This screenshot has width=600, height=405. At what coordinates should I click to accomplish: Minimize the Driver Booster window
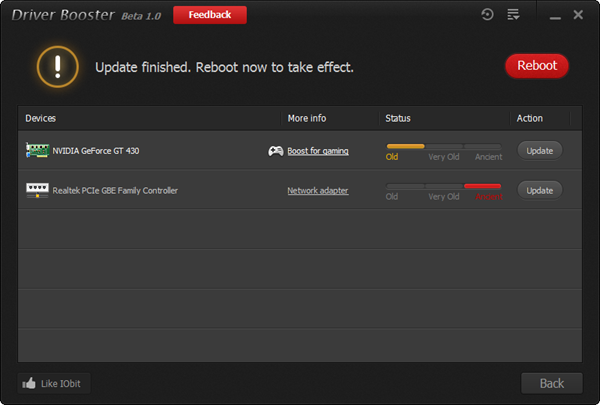pos(549,14)
